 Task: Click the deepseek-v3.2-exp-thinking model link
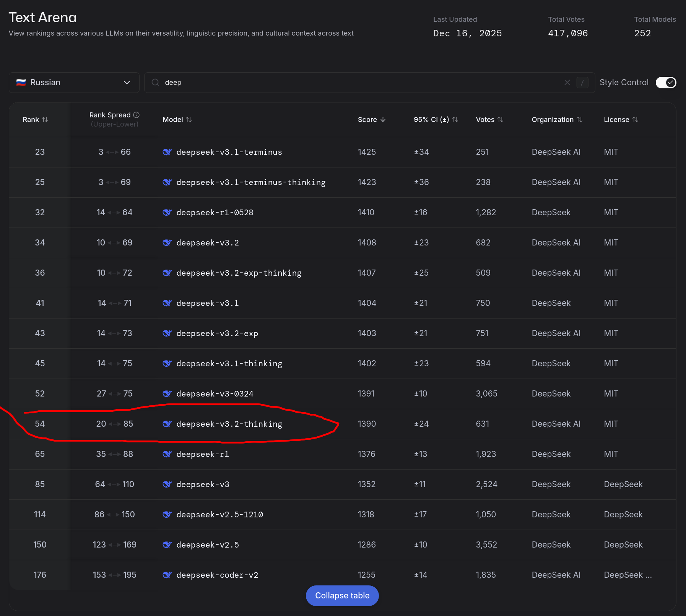click(x=239, y=273)
